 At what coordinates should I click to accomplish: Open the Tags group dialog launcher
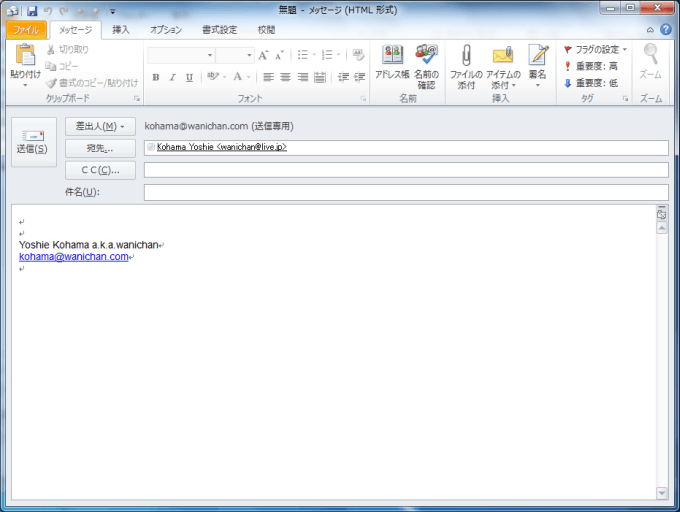point(625,99)
